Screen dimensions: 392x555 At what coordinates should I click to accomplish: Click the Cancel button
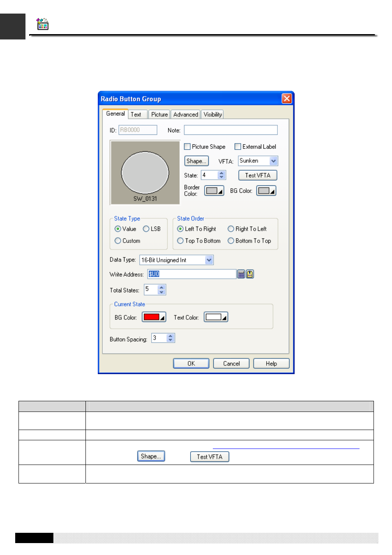(231, 363)
